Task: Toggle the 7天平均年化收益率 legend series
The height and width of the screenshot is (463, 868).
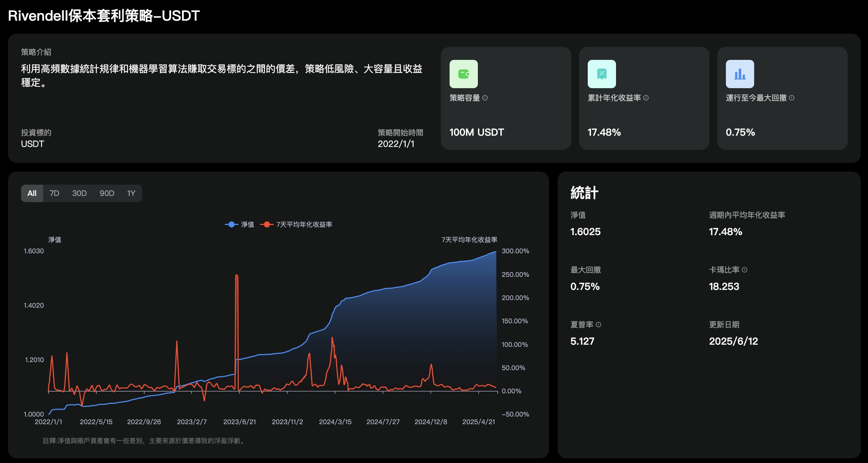Action: click(296, 225)
